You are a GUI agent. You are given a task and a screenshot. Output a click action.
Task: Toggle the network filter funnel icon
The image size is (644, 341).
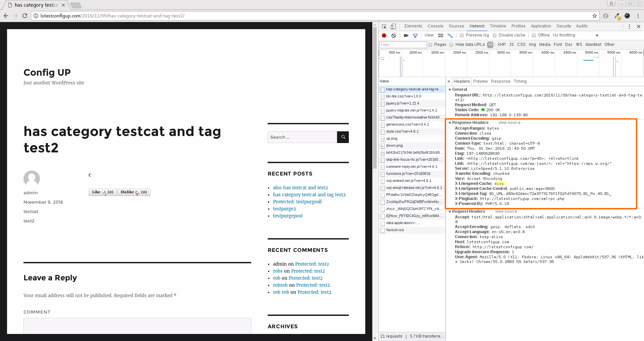[x=415, y=36]
